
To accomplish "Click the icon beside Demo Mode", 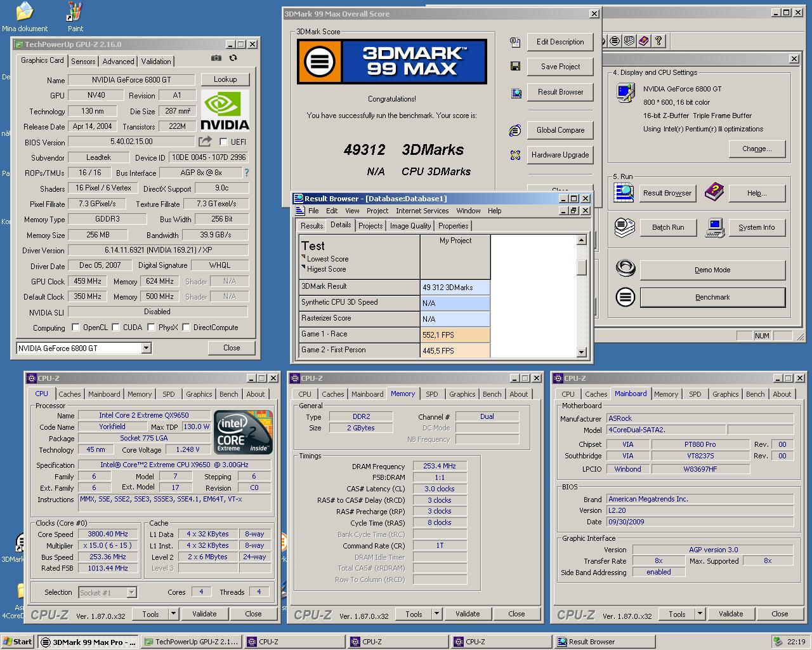I will 625,269.
